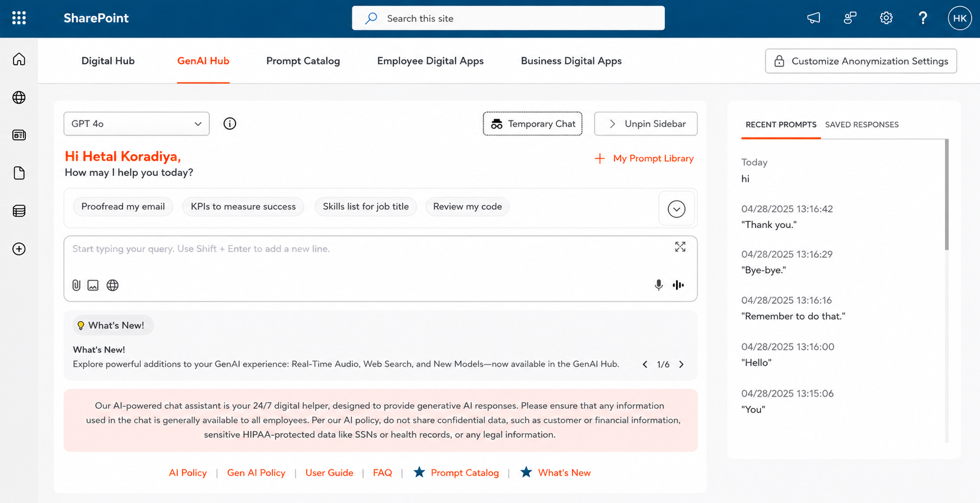Screen dimensions: 980x503
Task: Expand the query box to full screen
Action: coord(680,247)
